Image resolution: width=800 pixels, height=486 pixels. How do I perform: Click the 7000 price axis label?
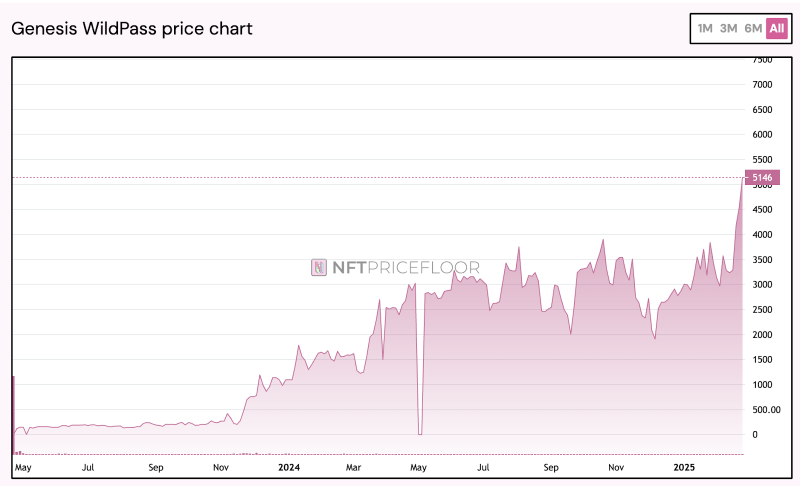(x=762, y=85)
